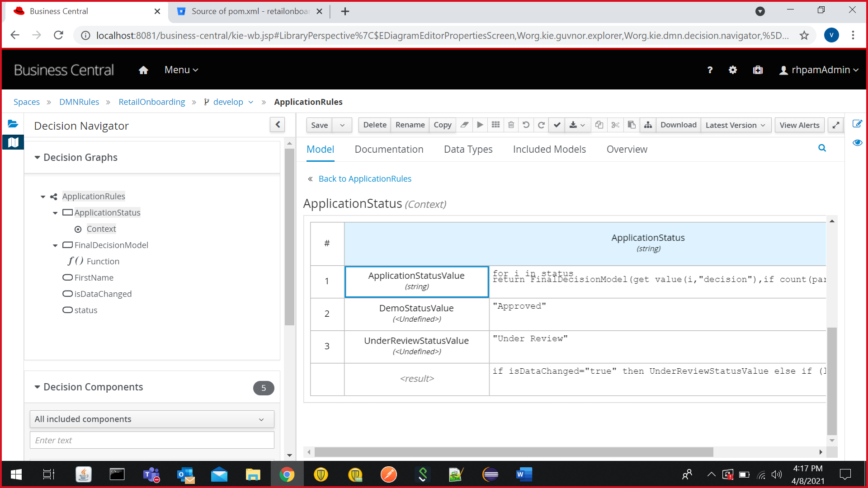
Task: Open Decision Navigator map sidebar icon
Action: [13, 142]
